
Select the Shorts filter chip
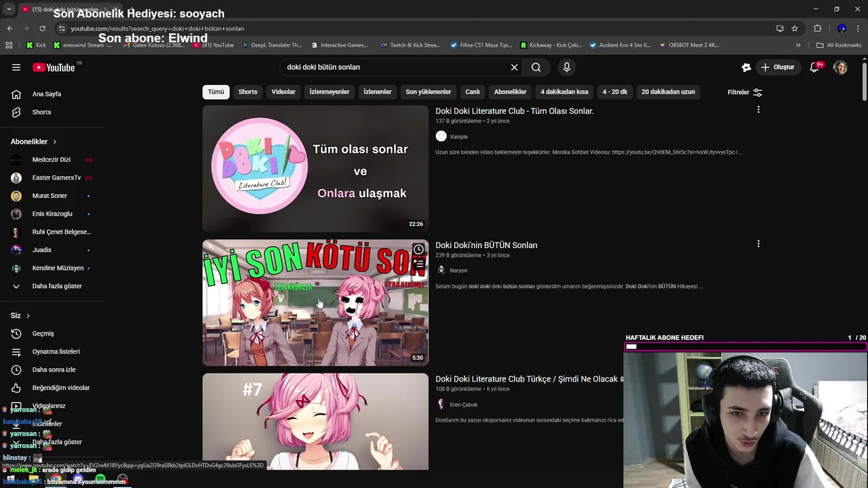point(248,91)
